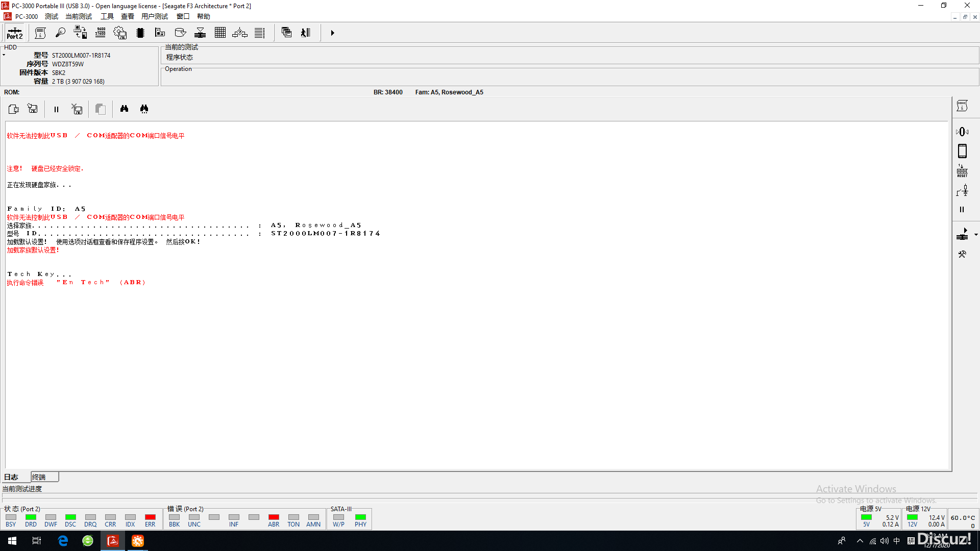Open Task View on the taskbar
980x551 pixels.
tap(37, 541)
